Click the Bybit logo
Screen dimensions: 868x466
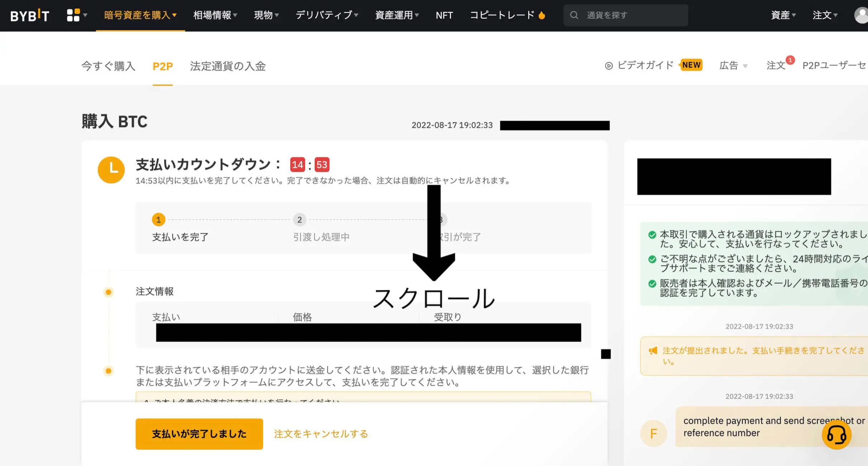[29, 15]
